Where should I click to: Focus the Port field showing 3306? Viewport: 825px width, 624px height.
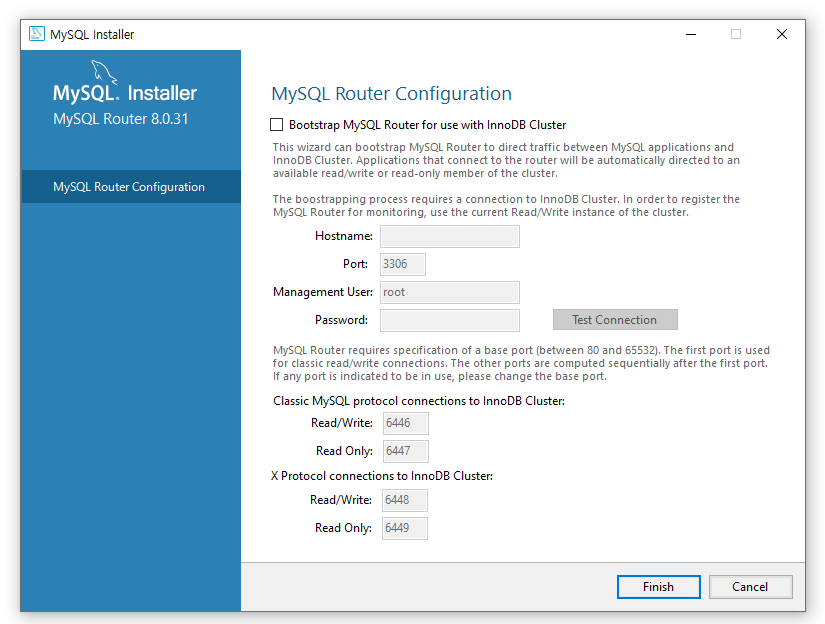pos(403,264)
